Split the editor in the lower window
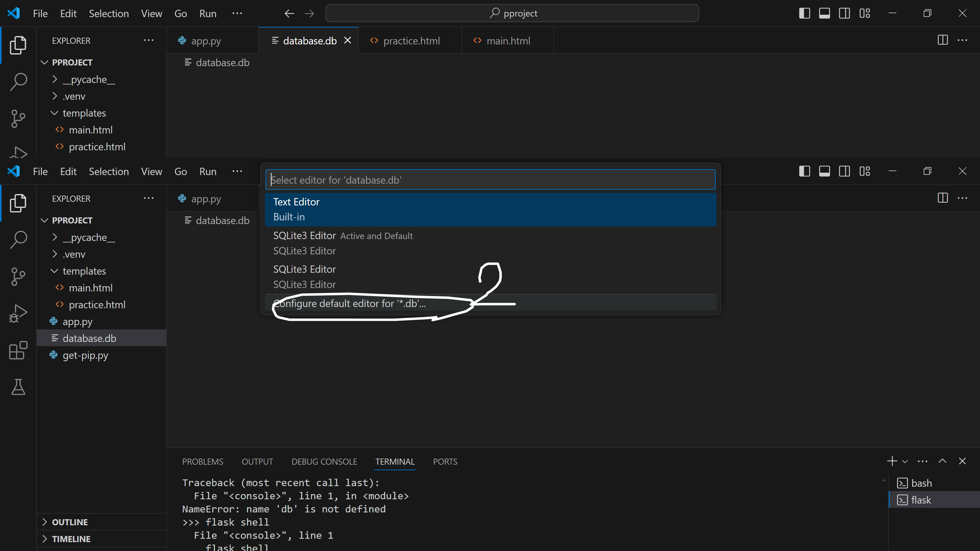 click(x=943, y=198)
